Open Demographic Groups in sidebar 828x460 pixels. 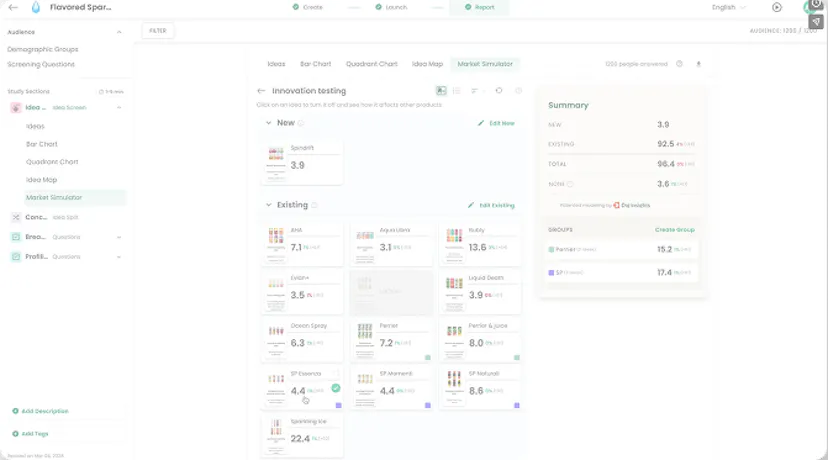(43, 49)
